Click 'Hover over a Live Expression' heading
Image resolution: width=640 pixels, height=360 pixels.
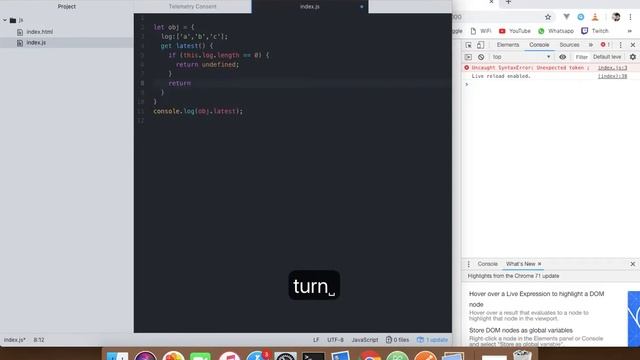536,299
